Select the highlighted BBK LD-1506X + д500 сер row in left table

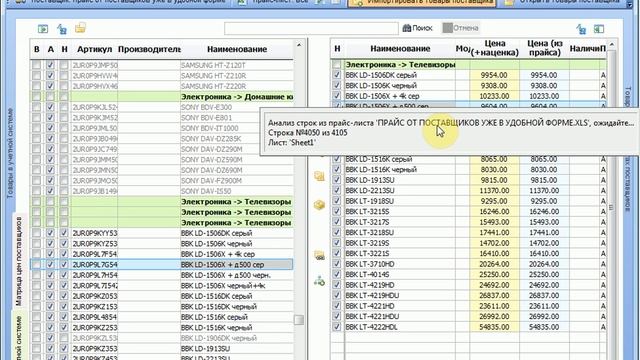point(162,264)
